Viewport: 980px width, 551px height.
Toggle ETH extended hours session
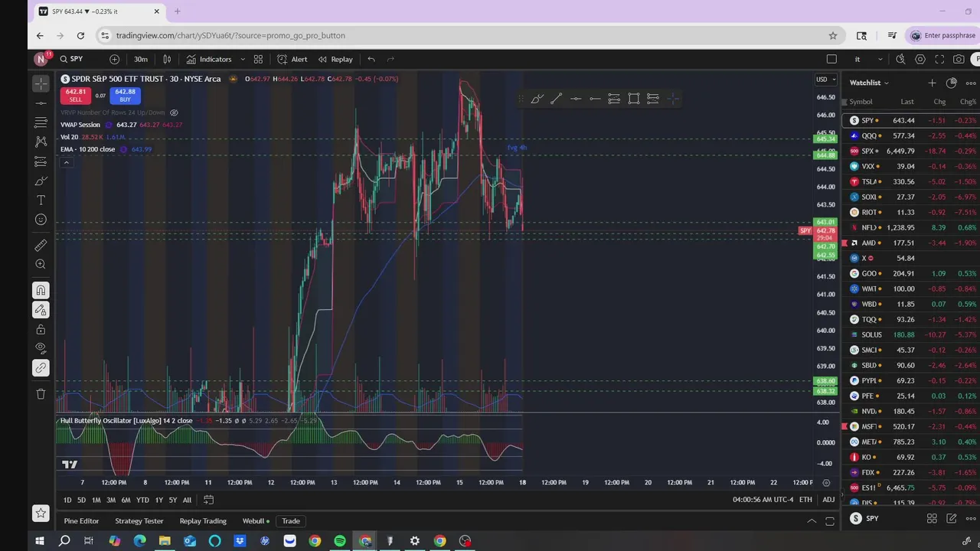805,500
